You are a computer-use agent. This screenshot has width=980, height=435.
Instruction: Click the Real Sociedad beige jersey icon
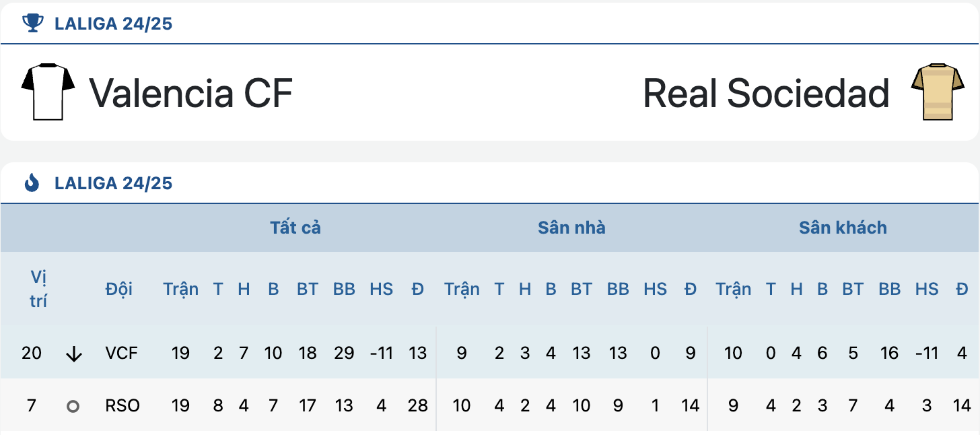pyautogui.click(x=933, y=92)
